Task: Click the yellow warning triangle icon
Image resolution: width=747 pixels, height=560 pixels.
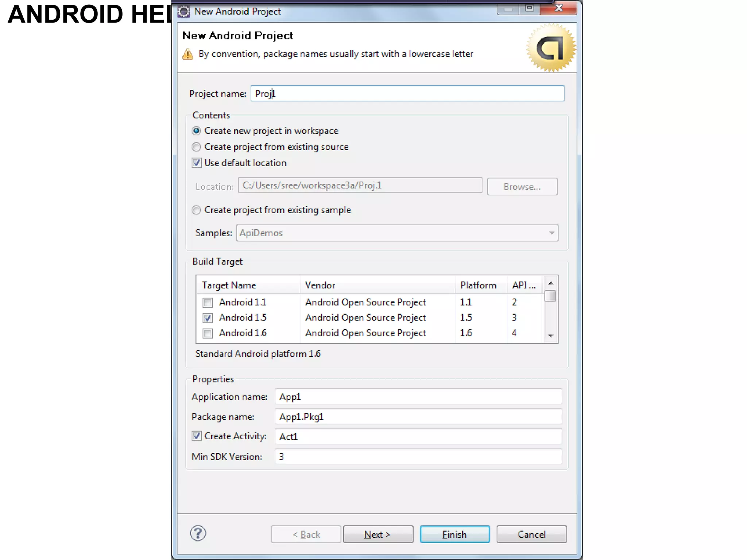Action: 187,54
